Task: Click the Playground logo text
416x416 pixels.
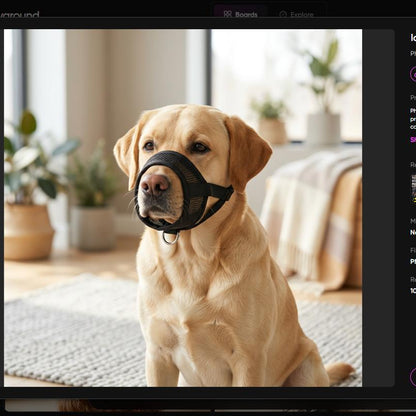Action: 19,15
